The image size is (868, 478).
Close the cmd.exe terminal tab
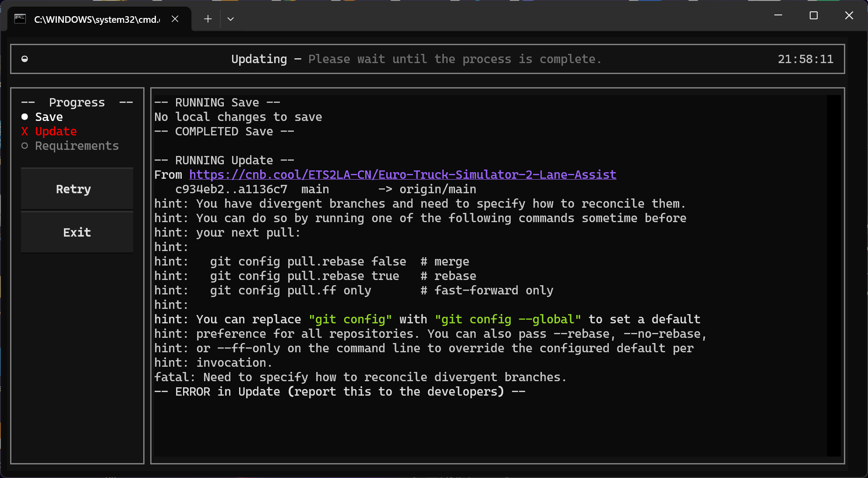pos(175,19)
